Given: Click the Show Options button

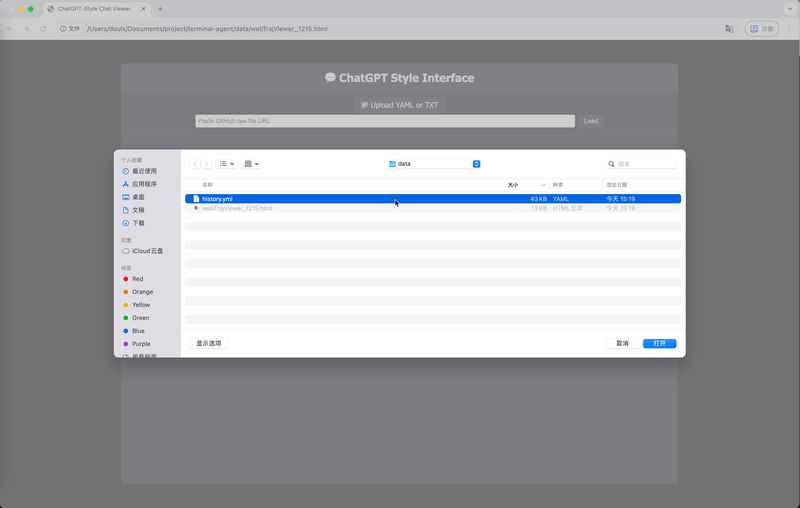Looking at the screenshot, I should [x=209, y=343].
